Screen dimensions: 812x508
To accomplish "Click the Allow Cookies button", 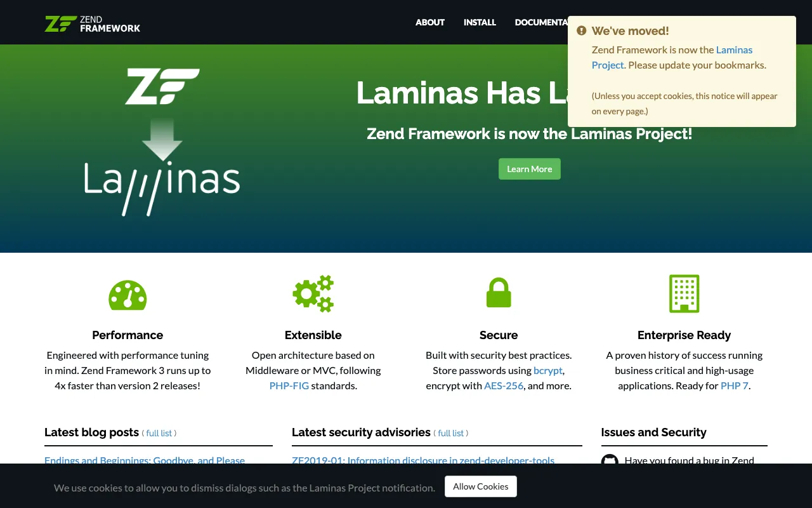I will [x=481, y=486].
